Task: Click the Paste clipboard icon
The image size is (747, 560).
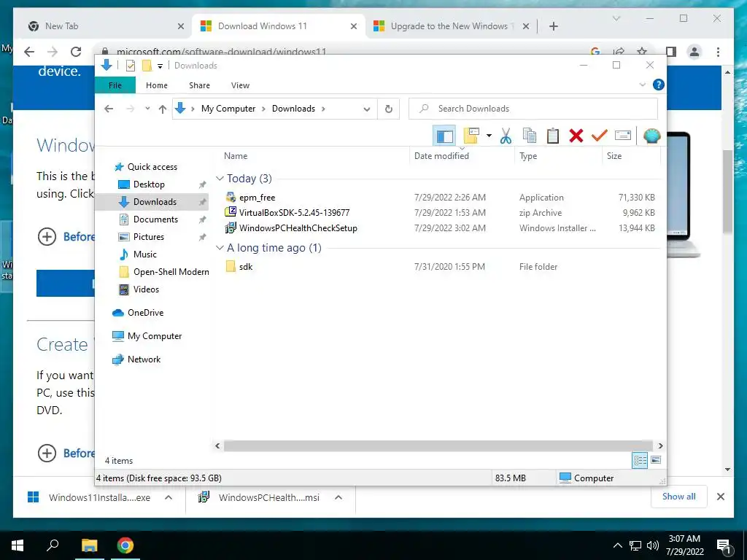Action: [553, 136]
